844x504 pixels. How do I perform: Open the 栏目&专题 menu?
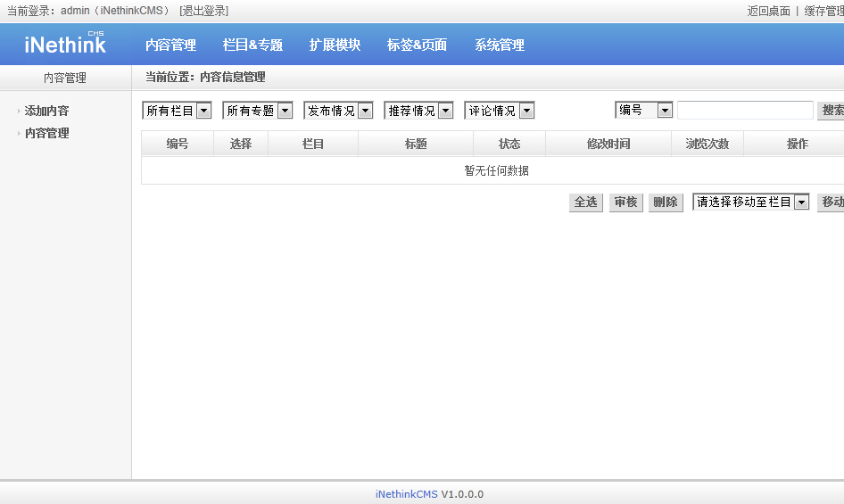252,45
